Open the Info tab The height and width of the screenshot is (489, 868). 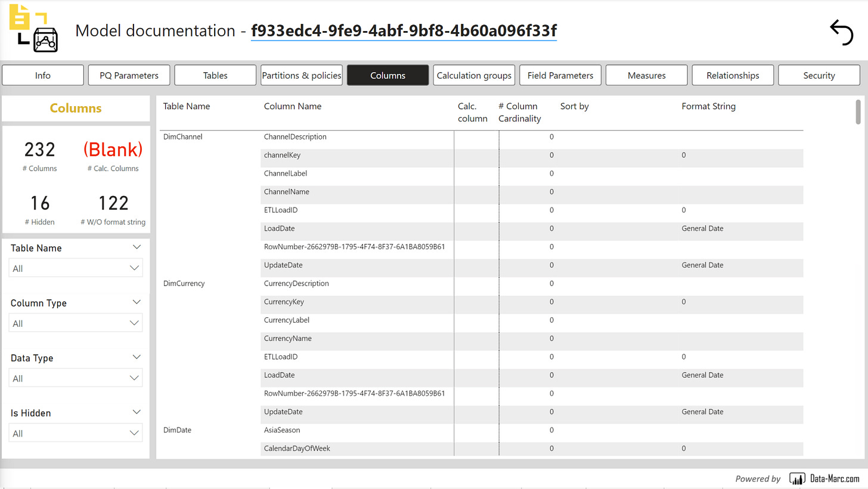(43, 75)
